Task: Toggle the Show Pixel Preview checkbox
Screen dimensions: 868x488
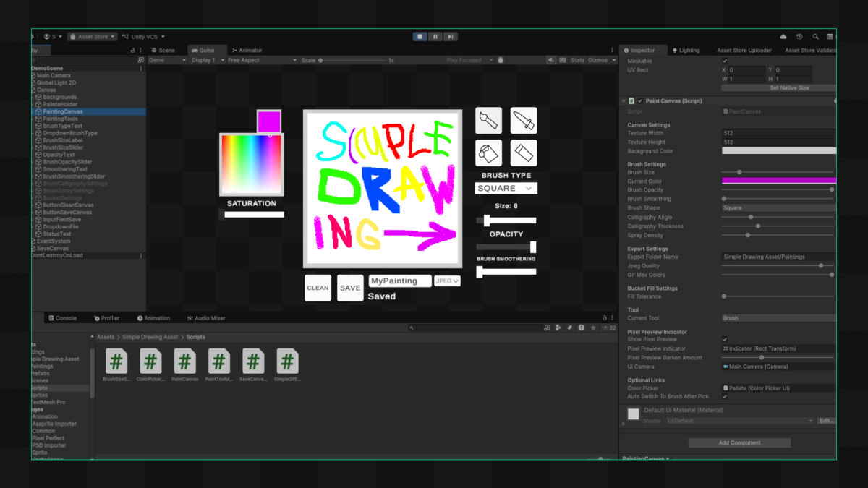Action: (725, 339)
